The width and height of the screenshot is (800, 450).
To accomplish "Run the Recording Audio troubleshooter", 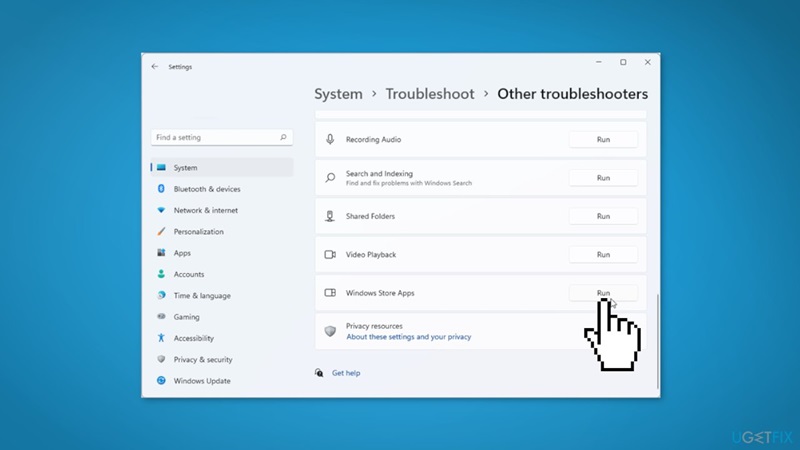I will tap(603, 140).
